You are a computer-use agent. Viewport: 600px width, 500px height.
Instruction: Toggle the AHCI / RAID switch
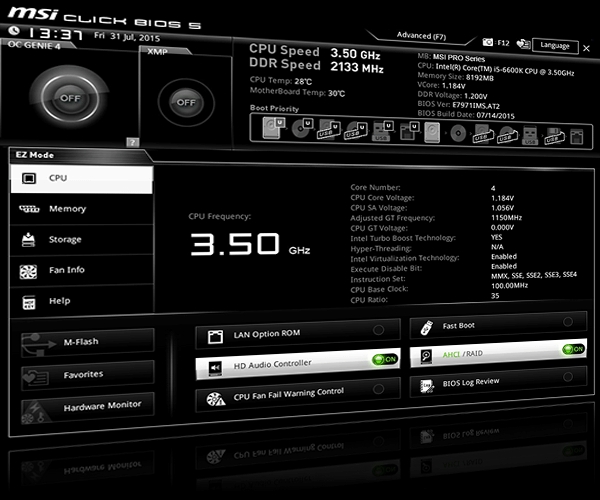pos(573,349)
